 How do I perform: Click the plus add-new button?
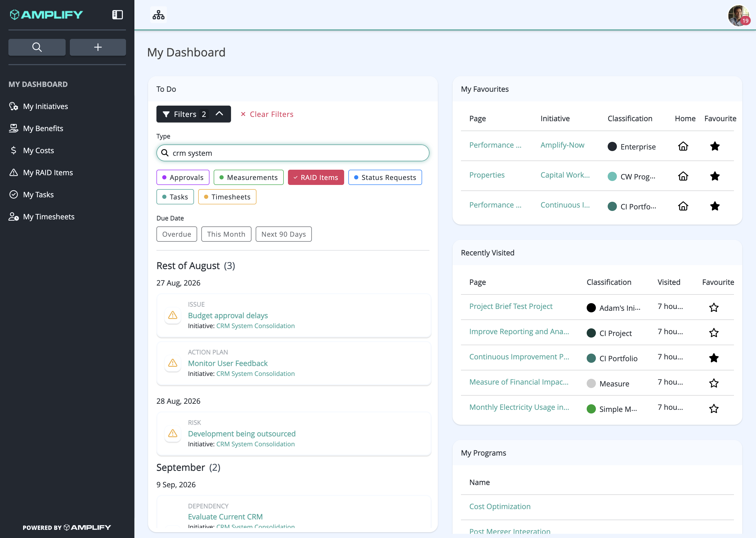98,47
